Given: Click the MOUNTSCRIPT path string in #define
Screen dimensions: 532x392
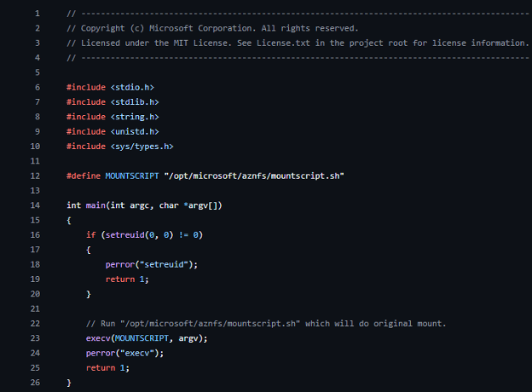Looking at the screenshot, I should (x=247, y=176).
